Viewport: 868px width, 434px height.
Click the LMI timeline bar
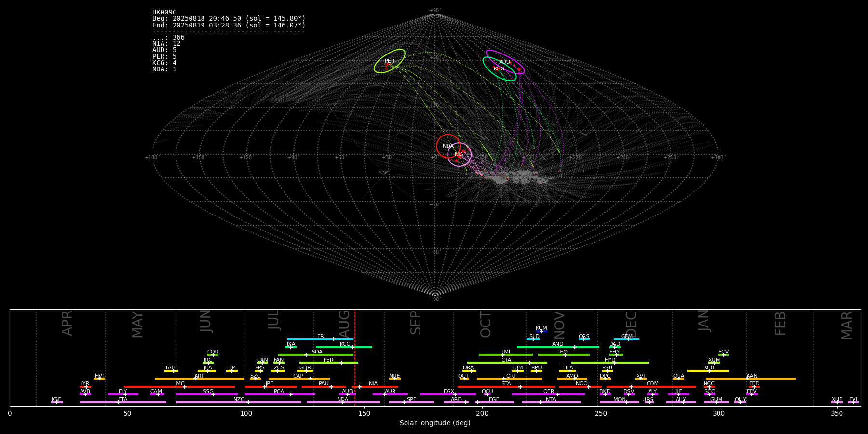(x=506, y=355)
